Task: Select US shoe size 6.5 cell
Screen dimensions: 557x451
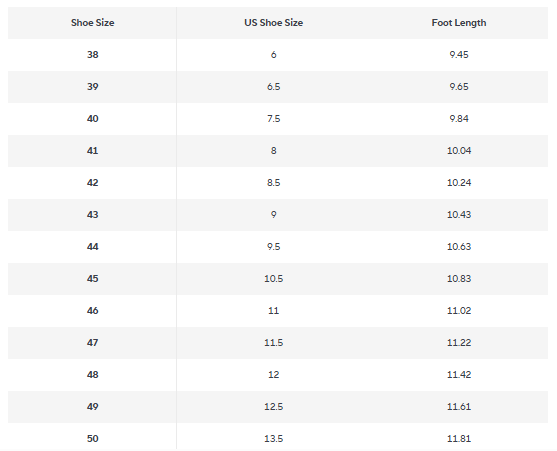Action: pos(274,87)
